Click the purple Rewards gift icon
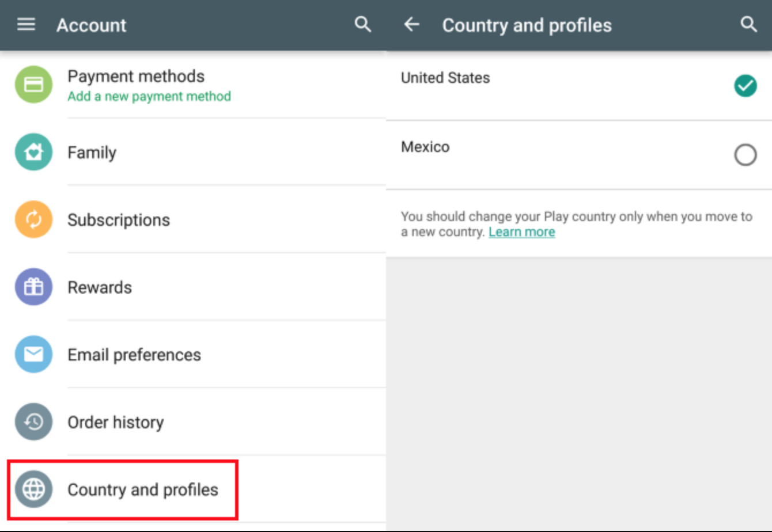 pos(33,287)
